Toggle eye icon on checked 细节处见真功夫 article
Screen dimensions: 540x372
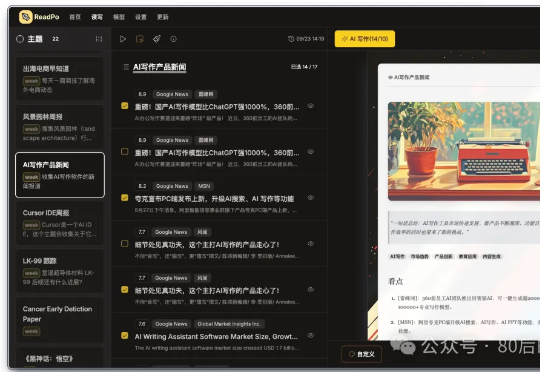coord(311,290)
